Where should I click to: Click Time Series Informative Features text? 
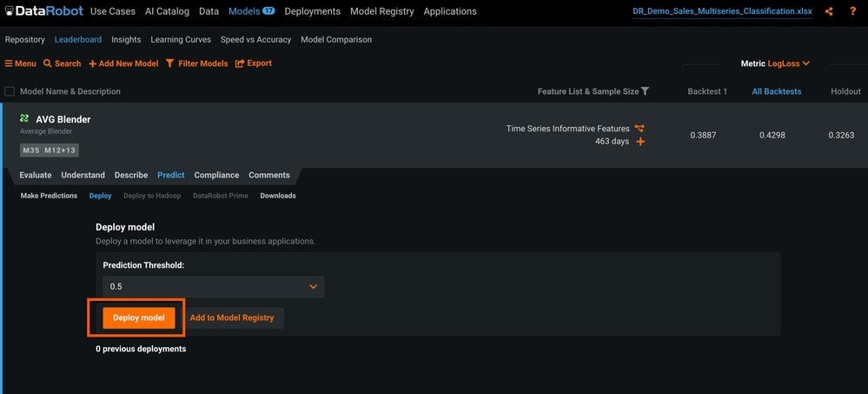point(568,129)
